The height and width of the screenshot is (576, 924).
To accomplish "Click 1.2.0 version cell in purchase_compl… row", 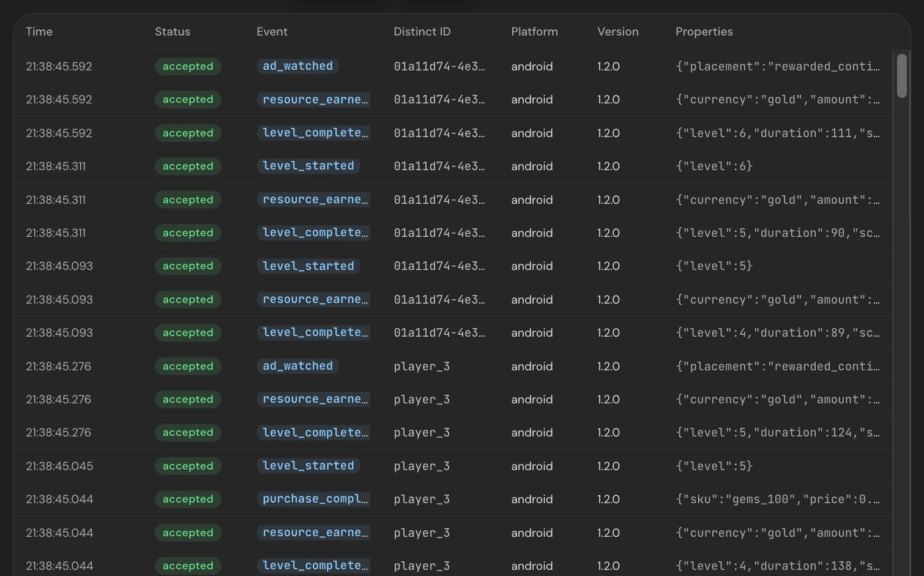I will point(608,499).
